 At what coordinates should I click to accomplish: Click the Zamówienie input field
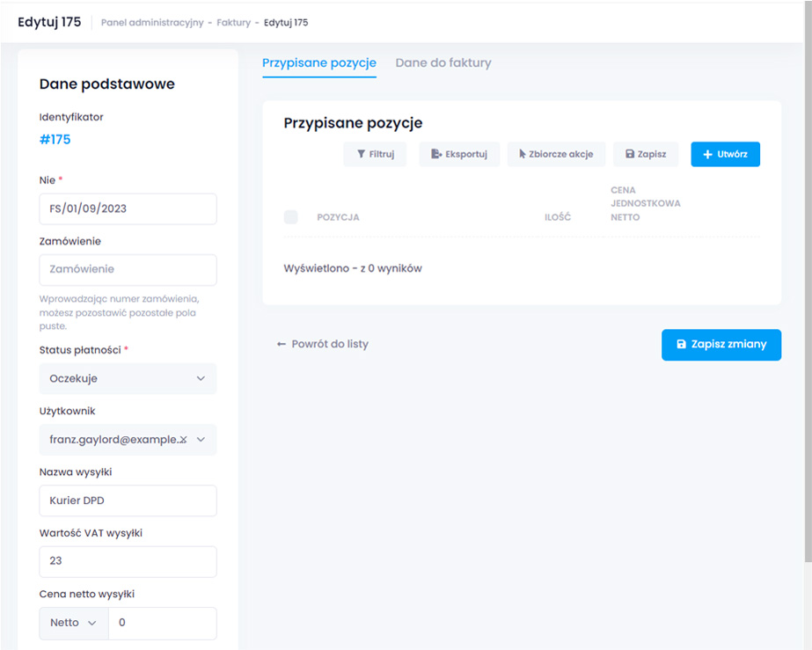point(128,269)
